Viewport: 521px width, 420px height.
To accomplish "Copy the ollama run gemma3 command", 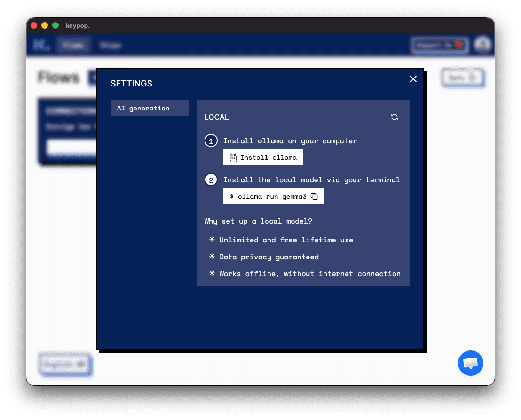I will coord(315,196).
